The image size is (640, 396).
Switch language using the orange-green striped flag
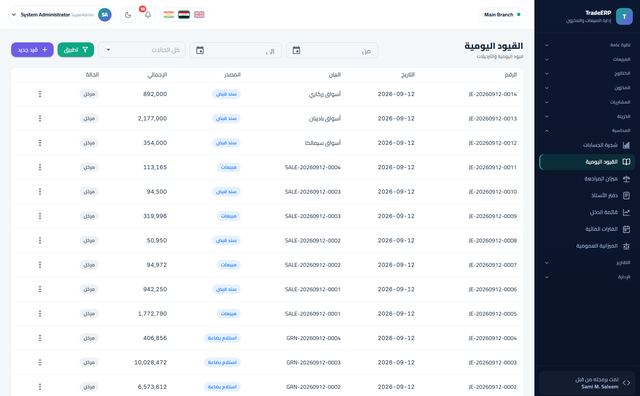(x=169, y=15)
